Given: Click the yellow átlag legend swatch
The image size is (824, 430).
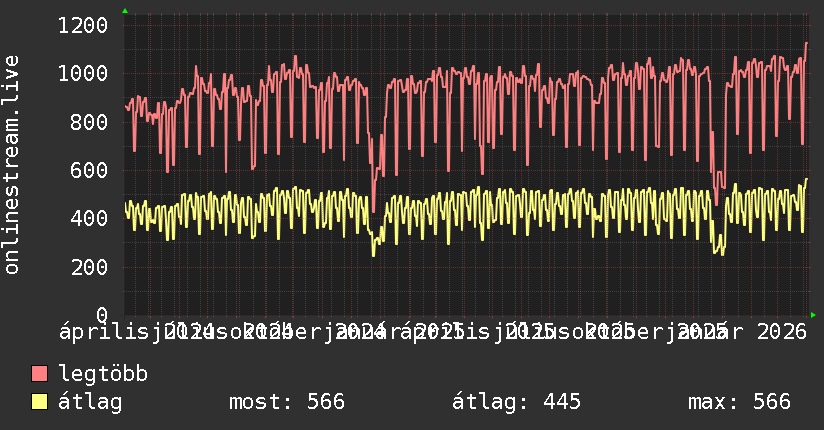Looking at the screenshot, I should (x=39, y=401).
